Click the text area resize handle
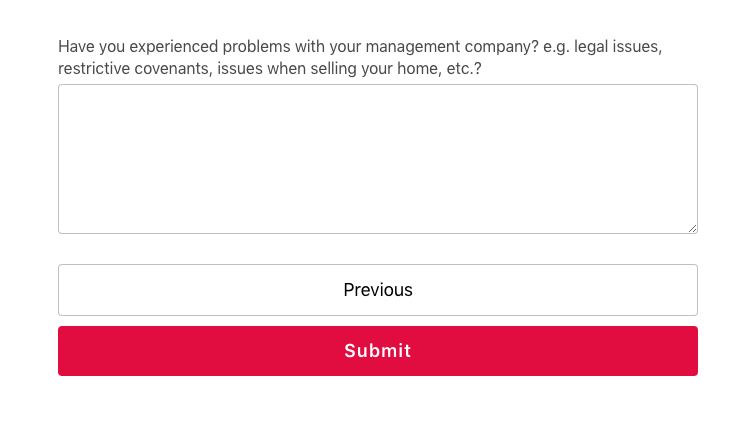This screenshot has height=423, width=738. pyautogui.click(x=692, y=228)
